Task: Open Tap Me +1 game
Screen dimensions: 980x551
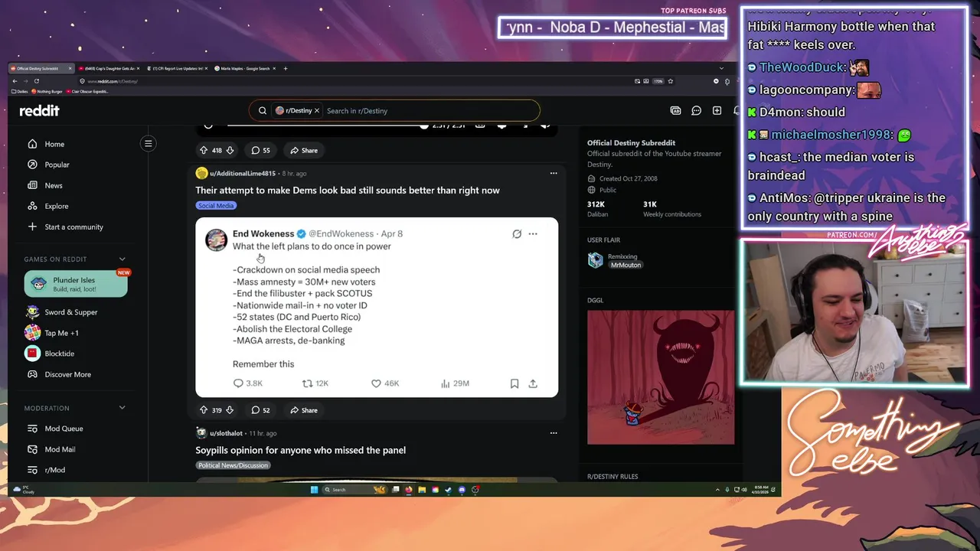Action: [61, 333]
